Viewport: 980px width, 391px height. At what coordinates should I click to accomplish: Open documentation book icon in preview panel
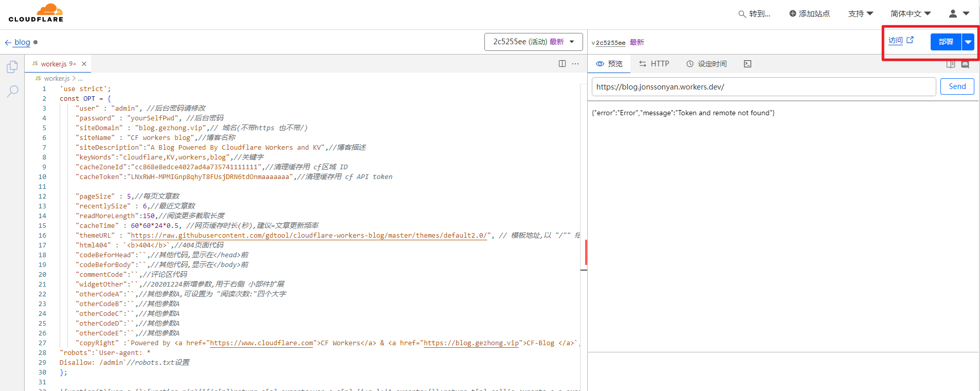950,64
